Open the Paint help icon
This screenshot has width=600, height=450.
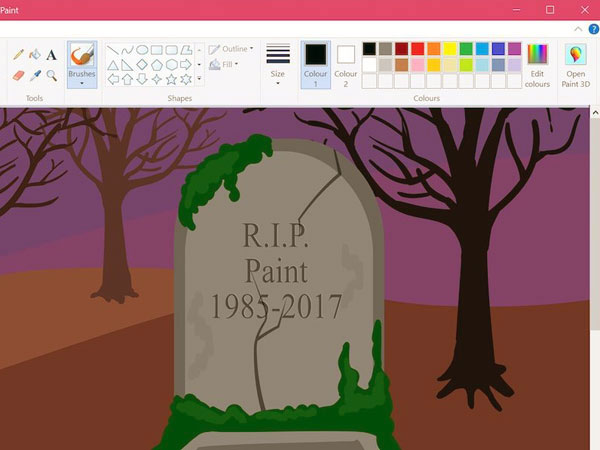[x=593, y=29]
